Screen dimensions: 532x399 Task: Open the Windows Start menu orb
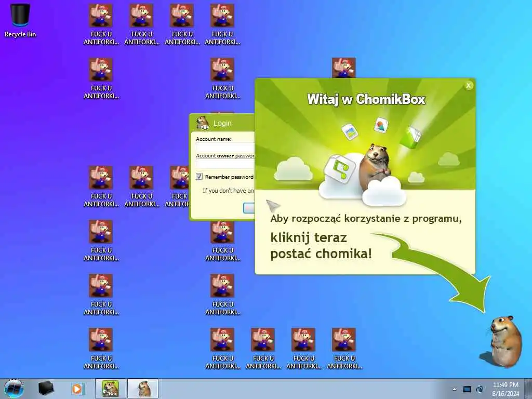pos(14,389)
